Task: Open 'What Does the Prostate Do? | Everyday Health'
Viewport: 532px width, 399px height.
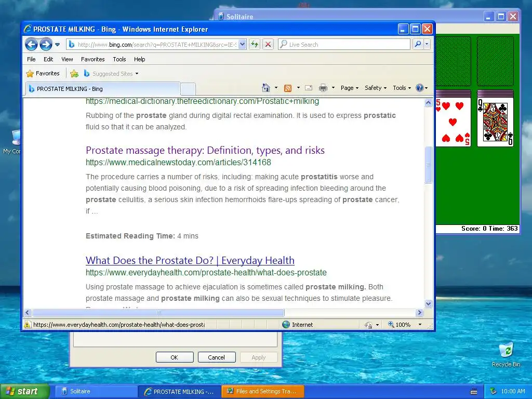Action: (190, 261)
